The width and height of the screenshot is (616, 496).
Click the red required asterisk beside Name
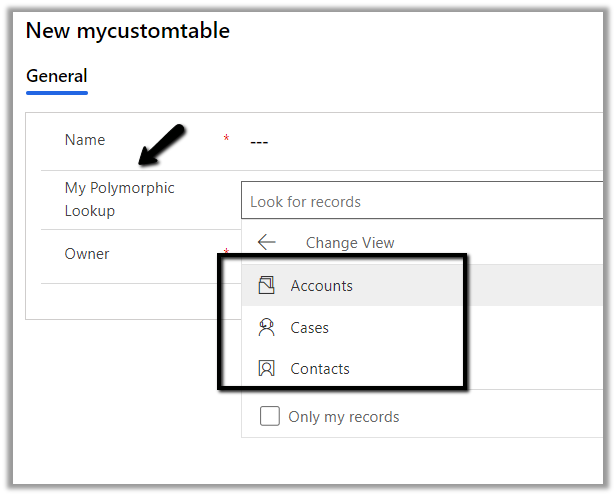click(x=226, y=138)
